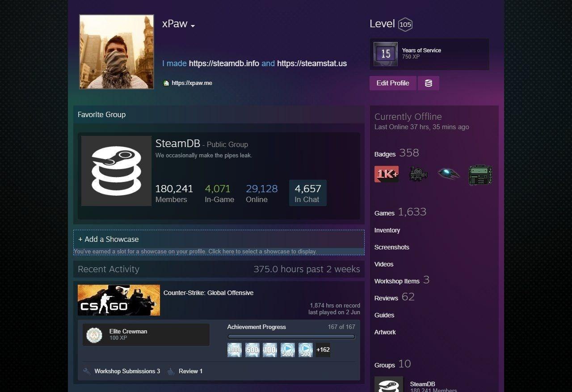Click the SteamDB stack icon button beside Edit Profile
The image size is (572, 392).
[429, 83]
